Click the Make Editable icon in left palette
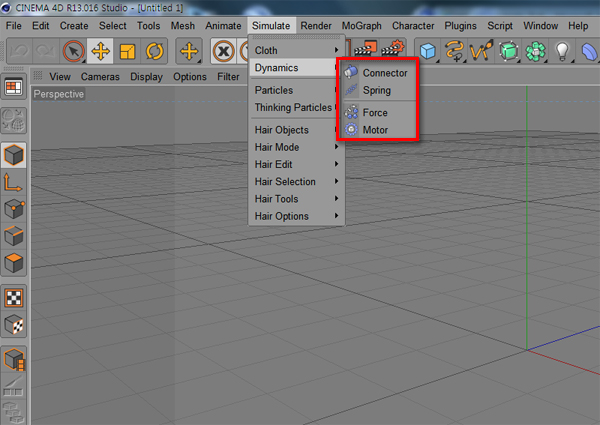Image resolution: width=600 pixels, height=425 pixels. (x=14, y=120)
